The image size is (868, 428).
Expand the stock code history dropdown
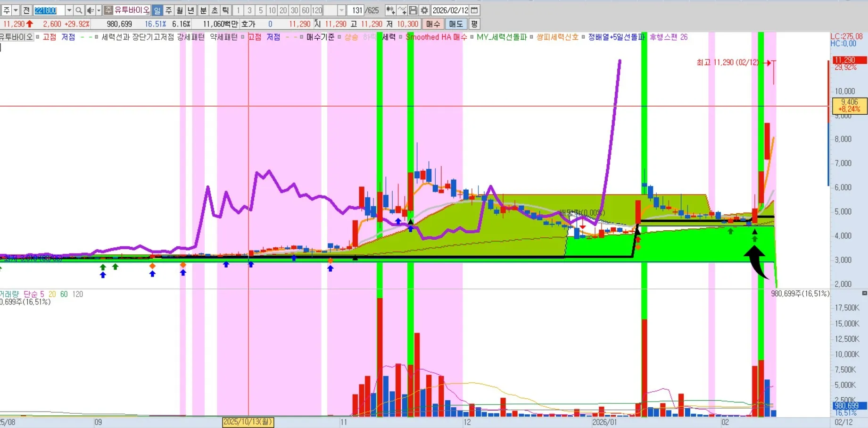pos(69,10)
